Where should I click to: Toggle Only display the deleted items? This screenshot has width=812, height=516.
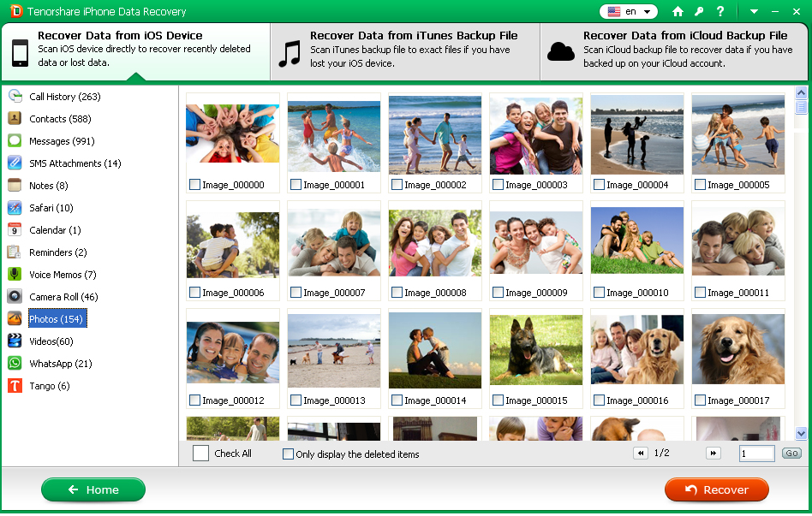click(x=288, y=454)
